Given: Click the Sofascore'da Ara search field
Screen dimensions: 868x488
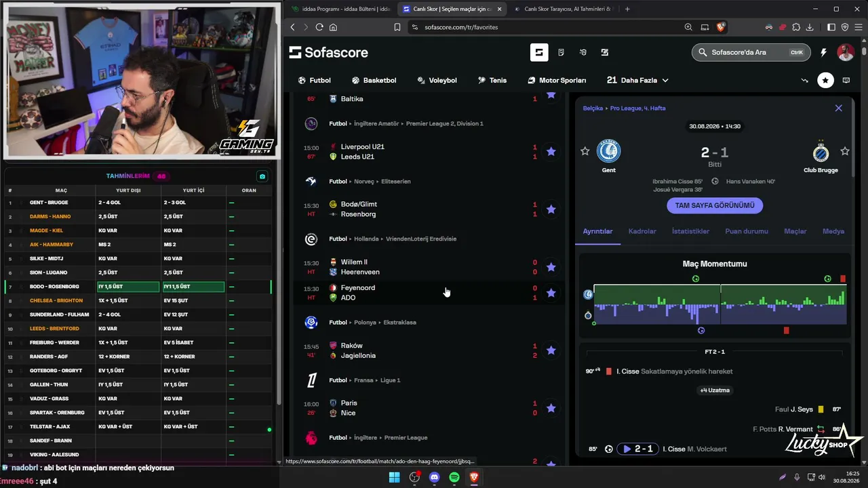Looking at the screenshot, I should click(x=750, y=52).
